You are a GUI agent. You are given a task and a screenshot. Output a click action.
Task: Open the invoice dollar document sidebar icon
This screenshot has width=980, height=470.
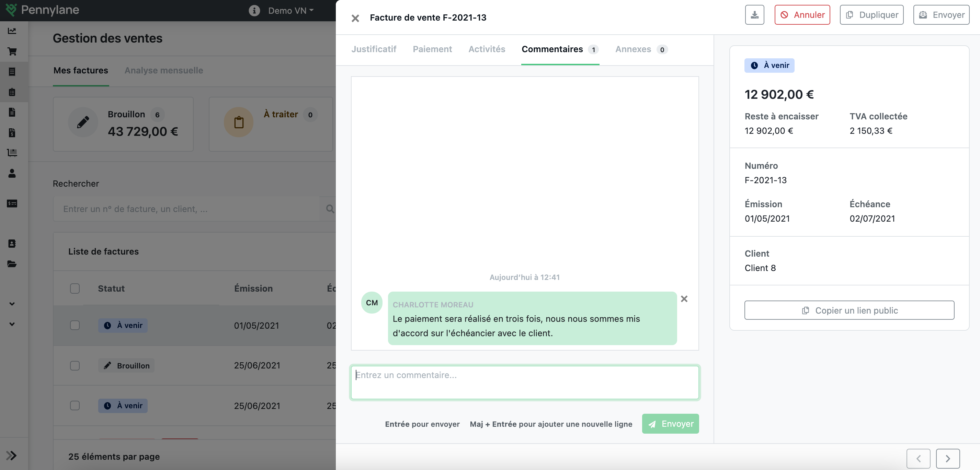pyautogui.click(x=12, y=133)
